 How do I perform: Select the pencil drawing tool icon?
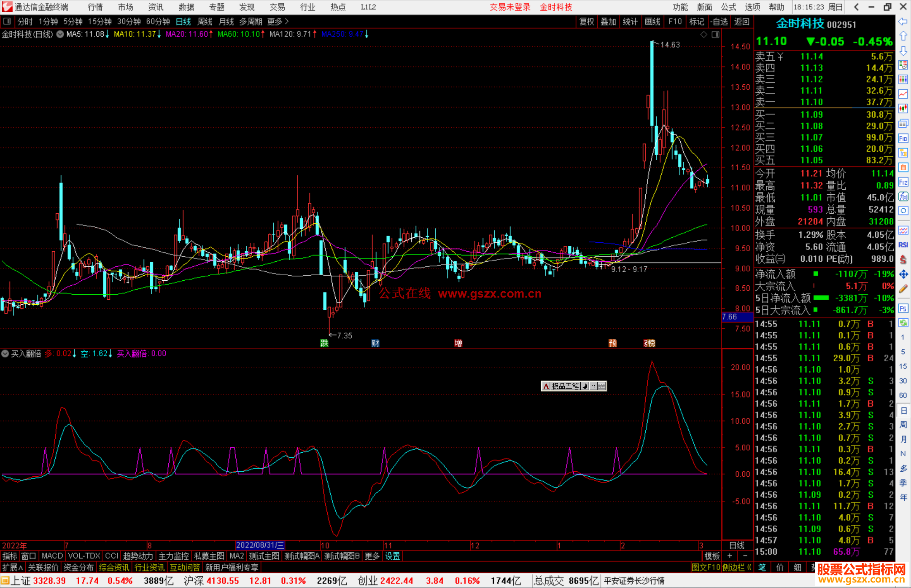tap(903, 289)
